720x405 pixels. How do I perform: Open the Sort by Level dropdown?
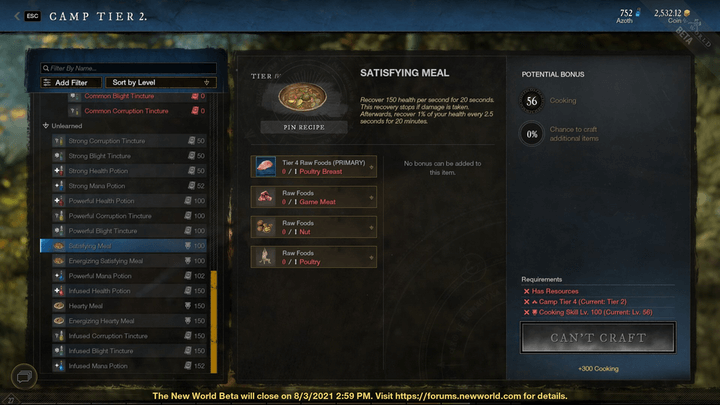click(161, 83)
